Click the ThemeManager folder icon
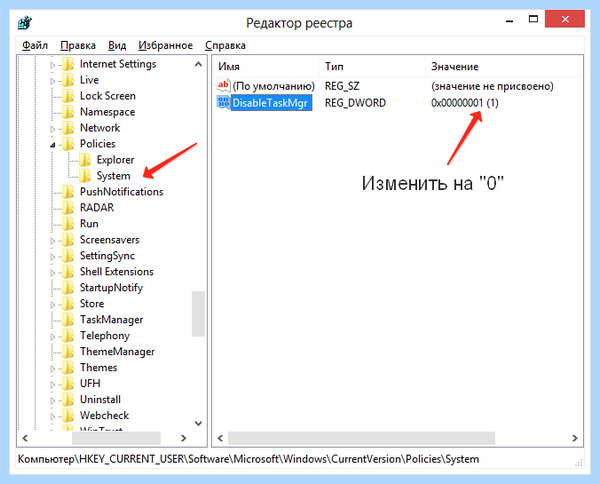Screen dimensions: 600x484 68,352
